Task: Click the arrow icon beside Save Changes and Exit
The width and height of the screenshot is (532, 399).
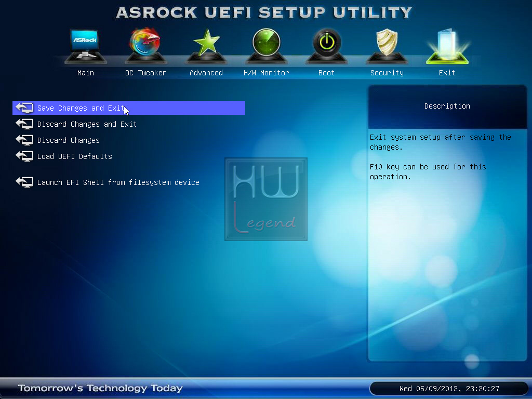Action: coord(24,108)
